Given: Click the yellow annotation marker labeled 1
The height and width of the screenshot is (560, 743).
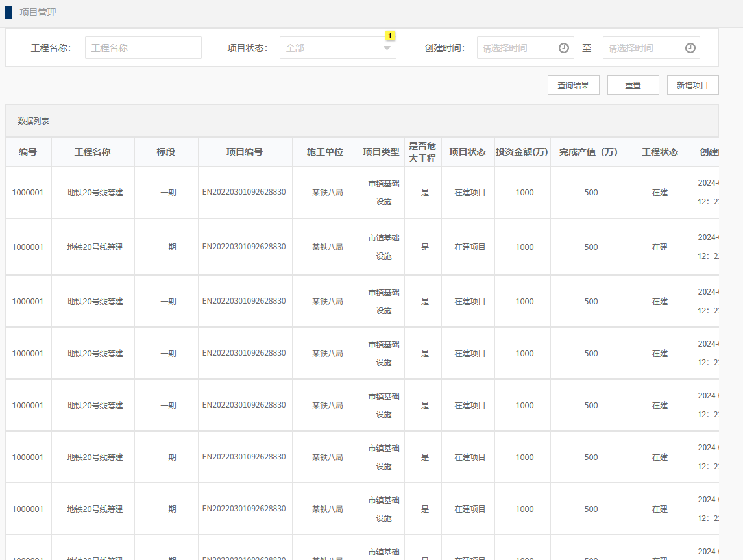Looking at the screenshot, I should [x=389, y=36].
